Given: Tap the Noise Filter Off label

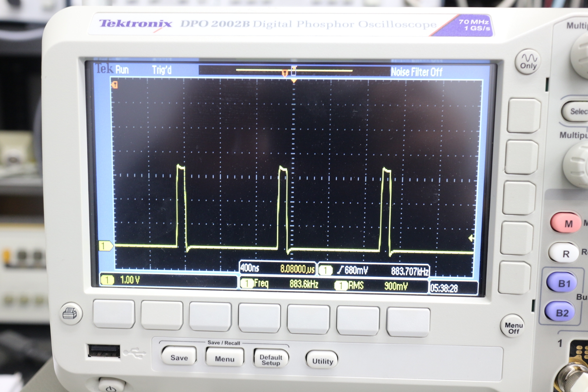Looking at the screenshot, I should coord(417,72).
